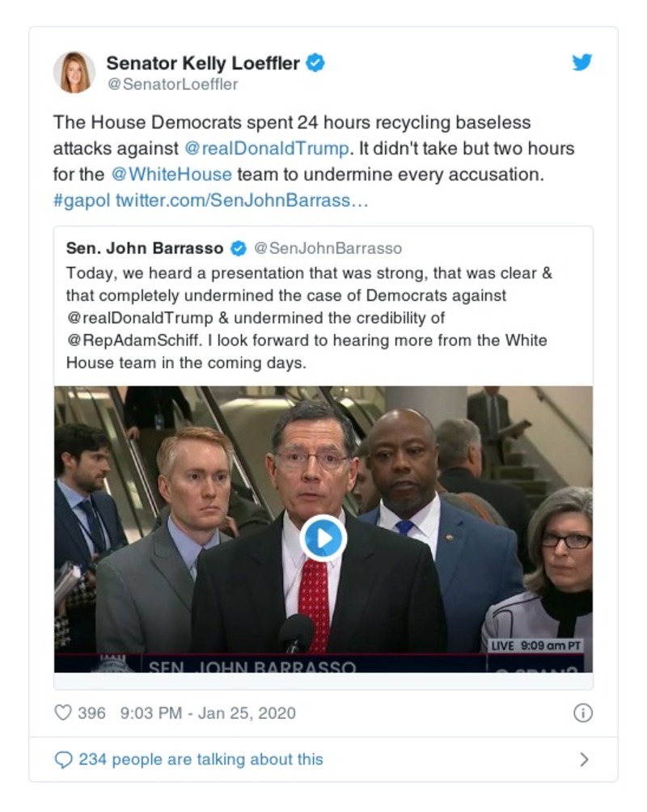This screenshot has height=812, width=647.
Task: Open "234 people are talking about this"
Action: click(201, 759)
